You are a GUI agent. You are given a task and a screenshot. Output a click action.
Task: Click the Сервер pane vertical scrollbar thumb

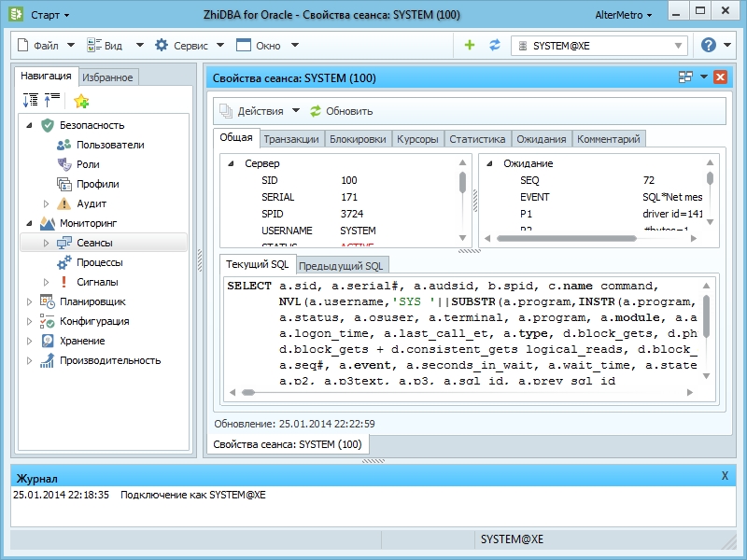tap(462, 183)
